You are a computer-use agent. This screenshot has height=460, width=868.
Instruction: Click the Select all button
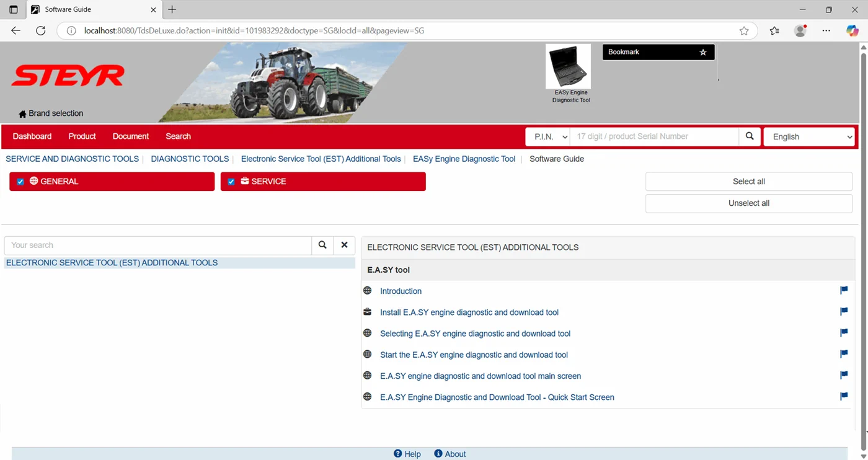coord(749,182)
